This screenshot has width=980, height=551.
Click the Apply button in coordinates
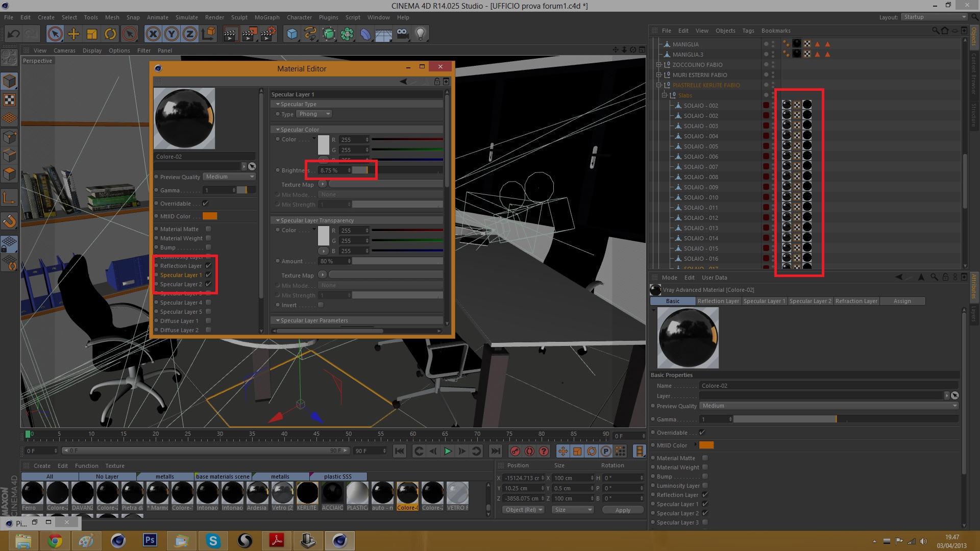tap(623, 510)
